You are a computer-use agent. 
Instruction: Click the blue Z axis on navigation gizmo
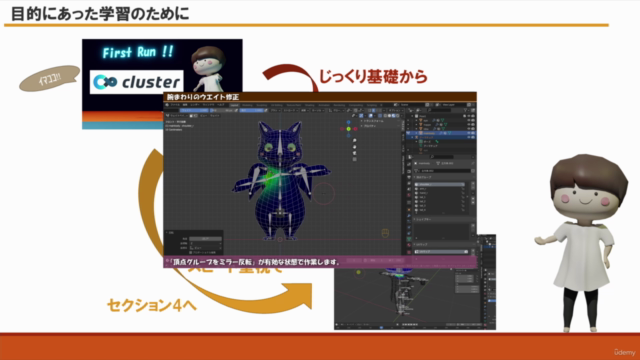tap(348, 122)
